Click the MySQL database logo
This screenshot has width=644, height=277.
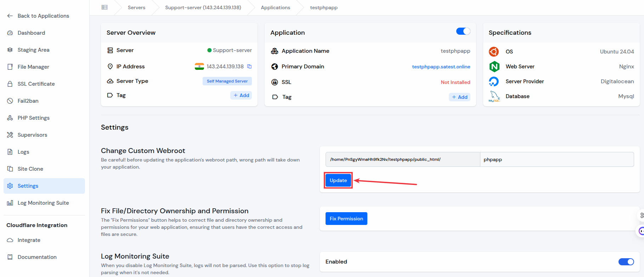point(494,96)
